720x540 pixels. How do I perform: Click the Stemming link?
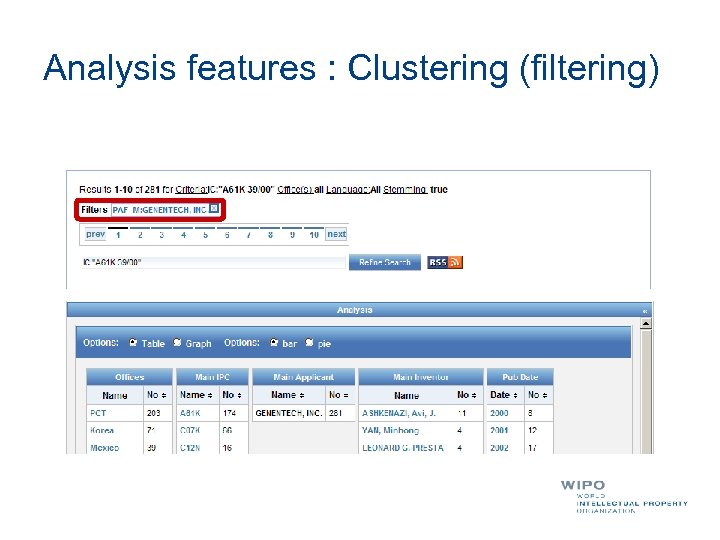[405, 189]
